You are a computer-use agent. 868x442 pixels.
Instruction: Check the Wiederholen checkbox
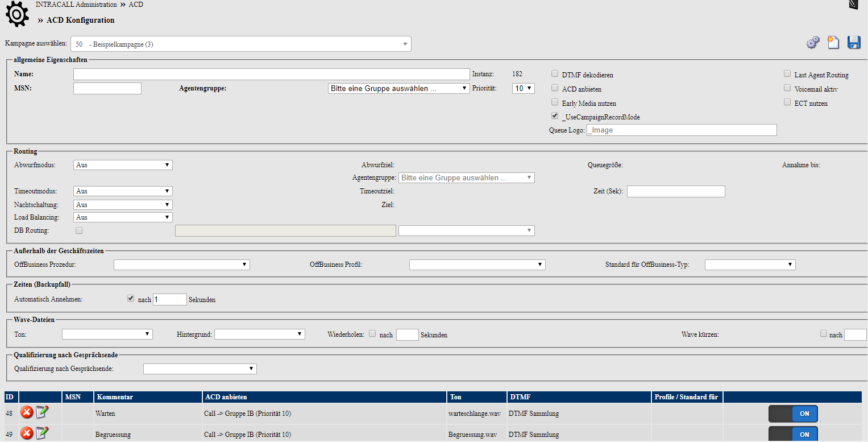(x=372, y=334)
